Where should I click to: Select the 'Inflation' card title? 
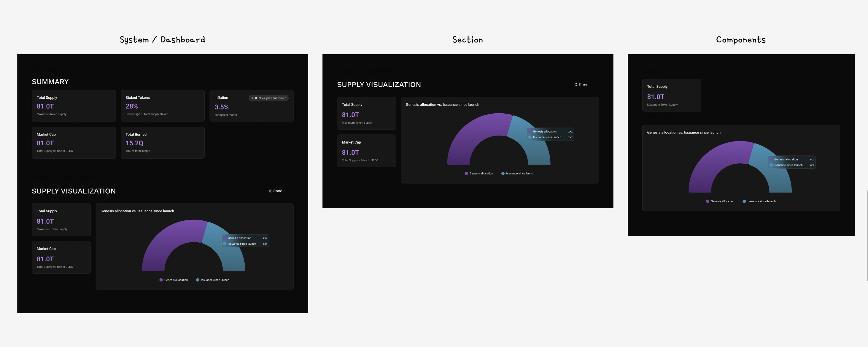[221, 98]
